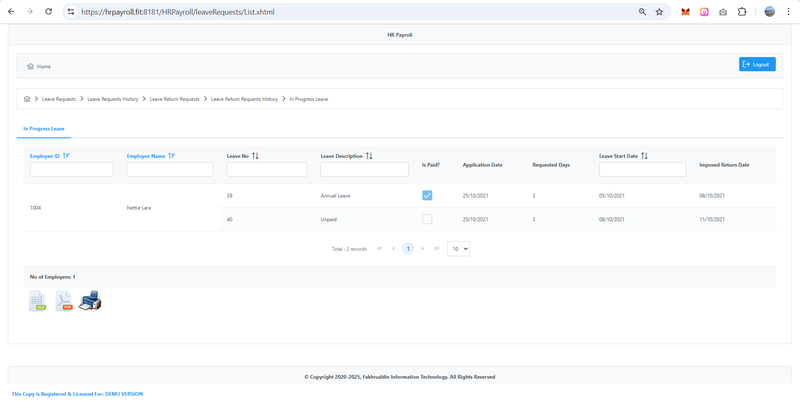
Task: Select Annual Leave description cell
Action: pyautogui.click(x=335, y=195)
